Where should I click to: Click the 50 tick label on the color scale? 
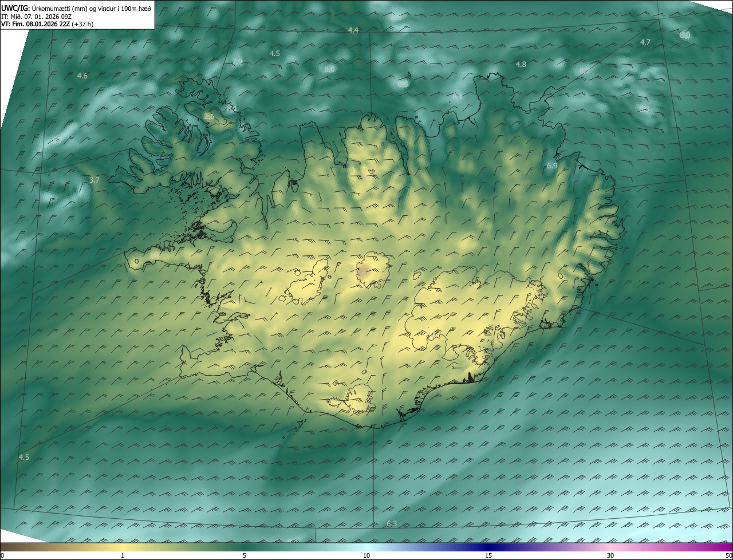[x=728, y=555]
